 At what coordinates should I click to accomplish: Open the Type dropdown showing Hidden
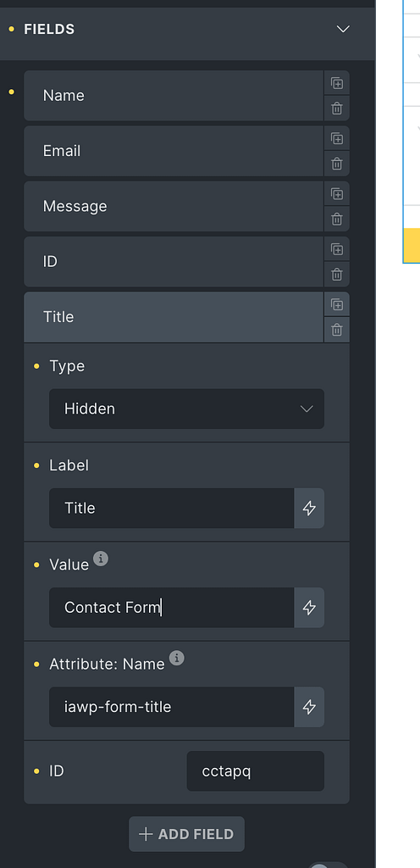[187, 409]
